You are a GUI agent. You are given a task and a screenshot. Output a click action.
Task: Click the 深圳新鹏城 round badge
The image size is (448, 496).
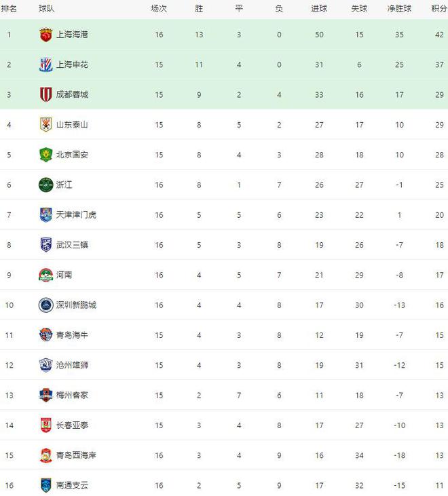click(x=45, y=305)
